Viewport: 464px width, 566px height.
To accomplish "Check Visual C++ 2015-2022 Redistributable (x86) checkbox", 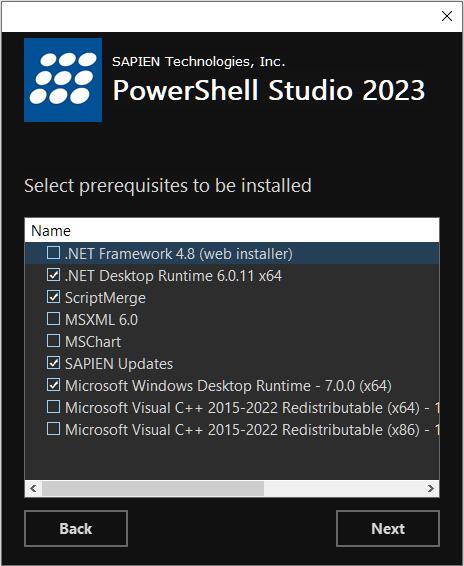I will 53,429.
